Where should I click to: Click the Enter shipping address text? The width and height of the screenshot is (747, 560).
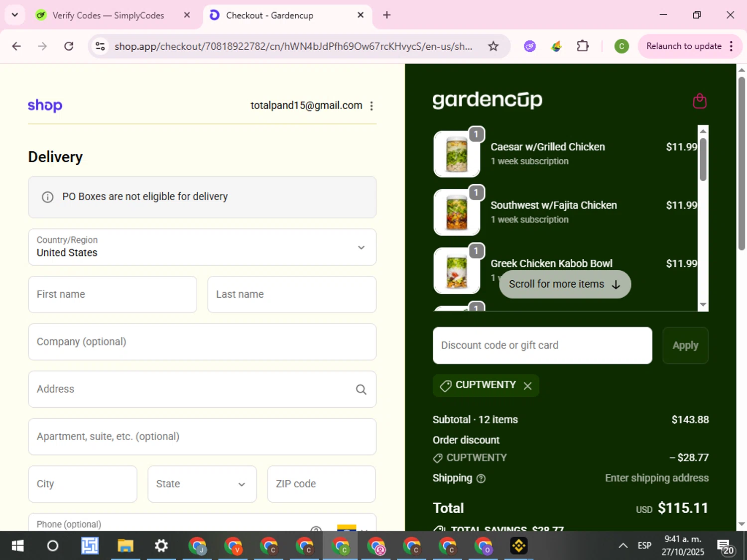[x=657, y=478]
